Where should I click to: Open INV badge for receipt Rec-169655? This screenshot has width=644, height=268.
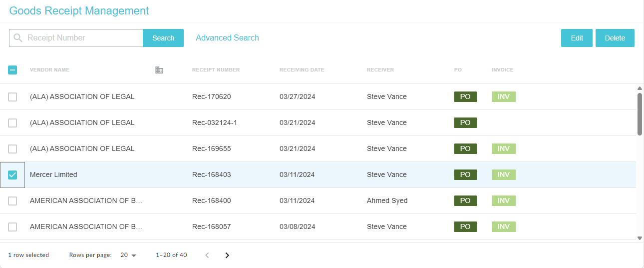click(503, 148)
